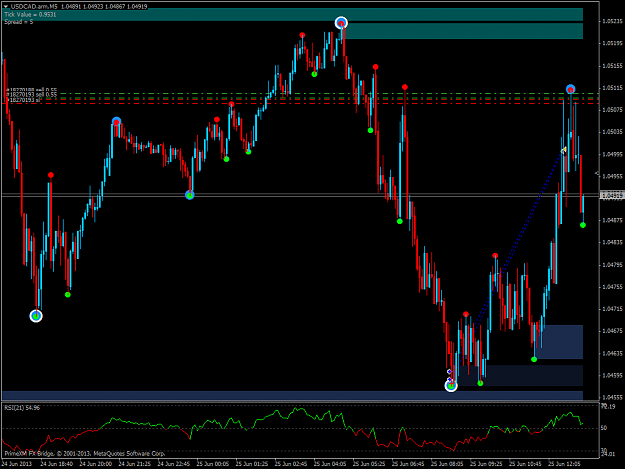The width and height of the screenshot is (625, 469).
Task: Select the '#18270193 sell 0.55' order label
Action: coord(33,95)
